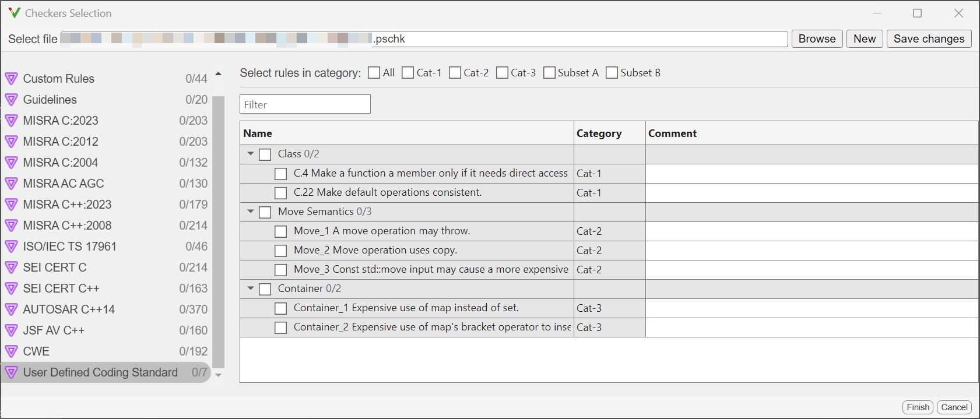This screenshot has width=980, height=419.
Task: Click the AUTOSAR C++14 shield icon
Action: coord(11,309)
